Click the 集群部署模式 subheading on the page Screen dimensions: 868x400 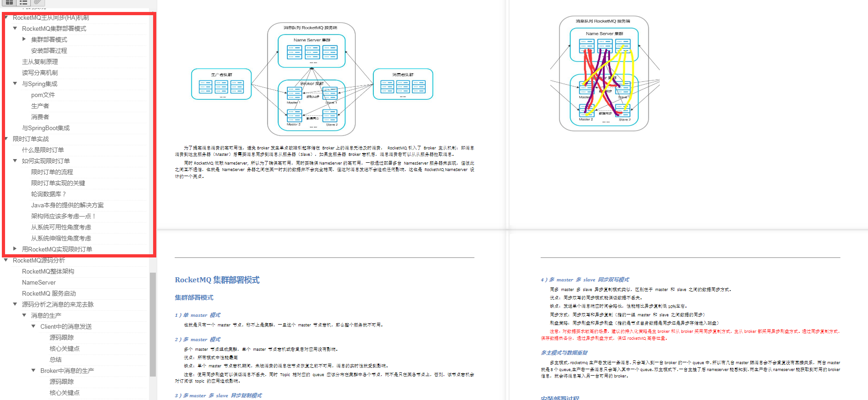point(194,297)
